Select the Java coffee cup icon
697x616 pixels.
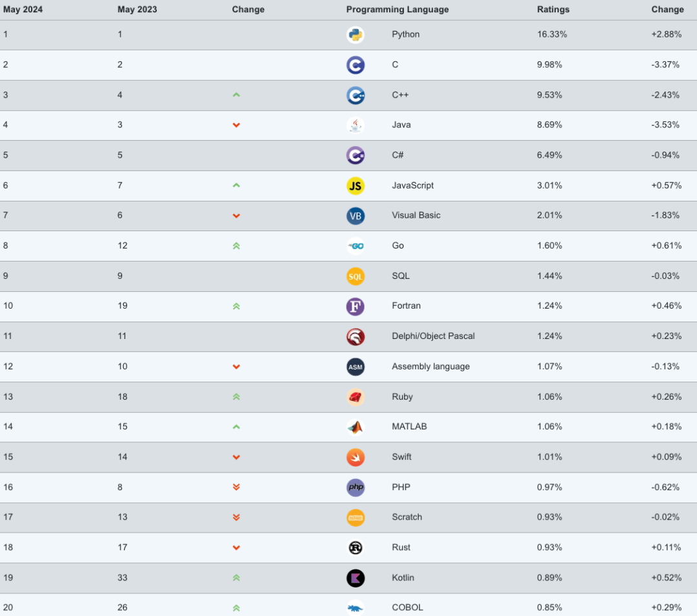(355, 125)
